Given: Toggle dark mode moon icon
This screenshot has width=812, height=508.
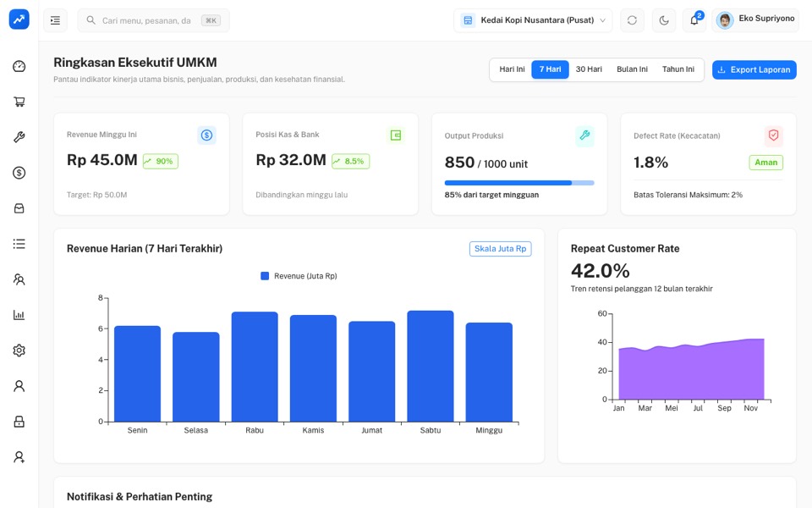Looking at the screenshot, I should 664,20.
